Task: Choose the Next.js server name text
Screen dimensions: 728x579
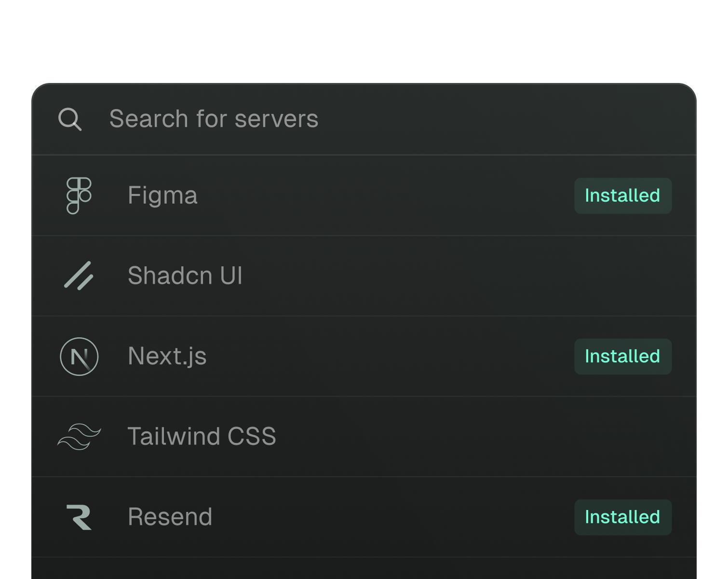Action: pos(167,356)
